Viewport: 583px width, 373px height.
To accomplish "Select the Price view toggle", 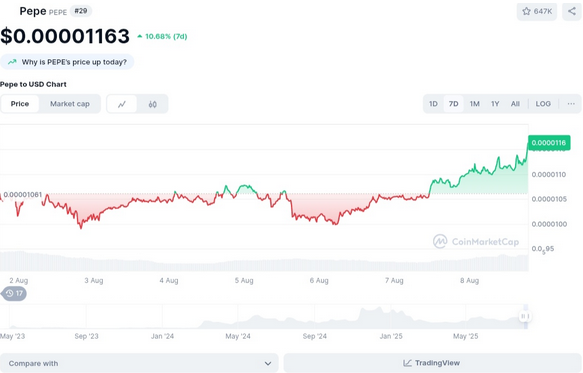I will (x=20, y=104).
